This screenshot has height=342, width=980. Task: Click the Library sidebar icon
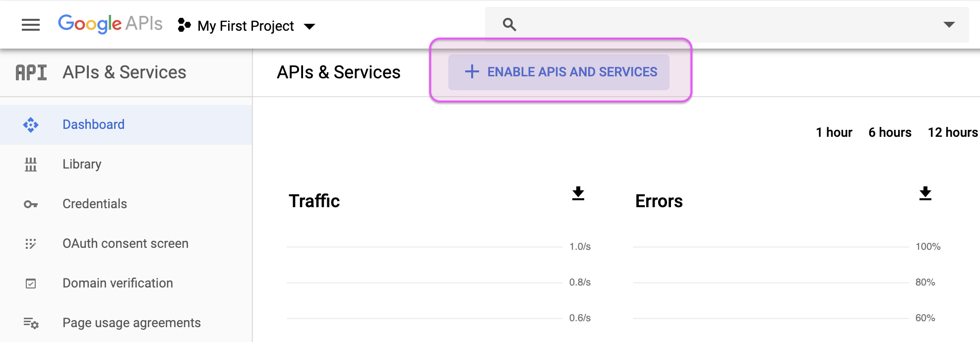pyautogui.click(x=31, y=165)
